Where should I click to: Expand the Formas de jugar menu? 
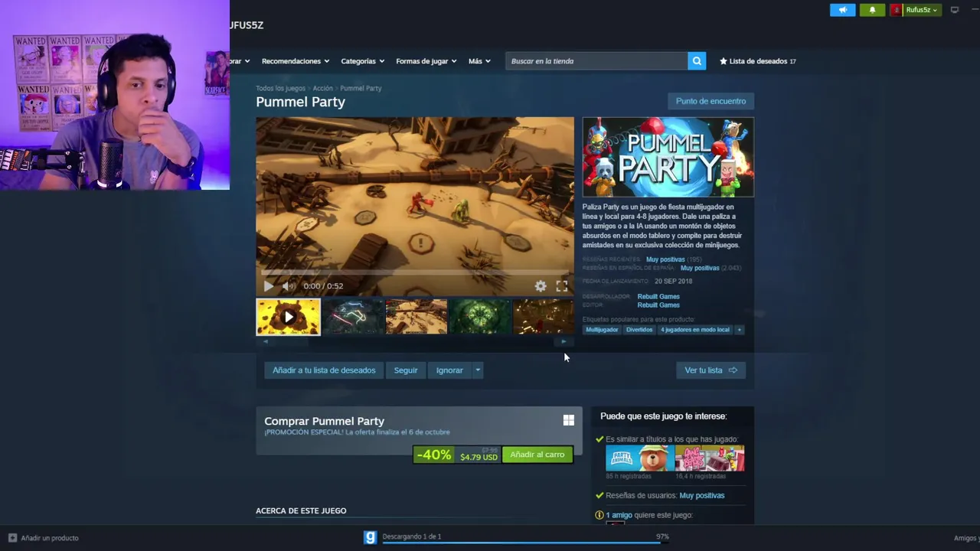click(426, 61)
